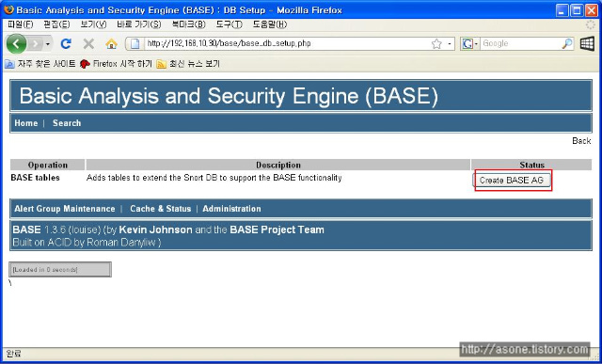The height and width of the screenshot is (364, 602).
Task: Open the 자주 찾은 사이트 bookmark folder
Action: pos(40,64)
